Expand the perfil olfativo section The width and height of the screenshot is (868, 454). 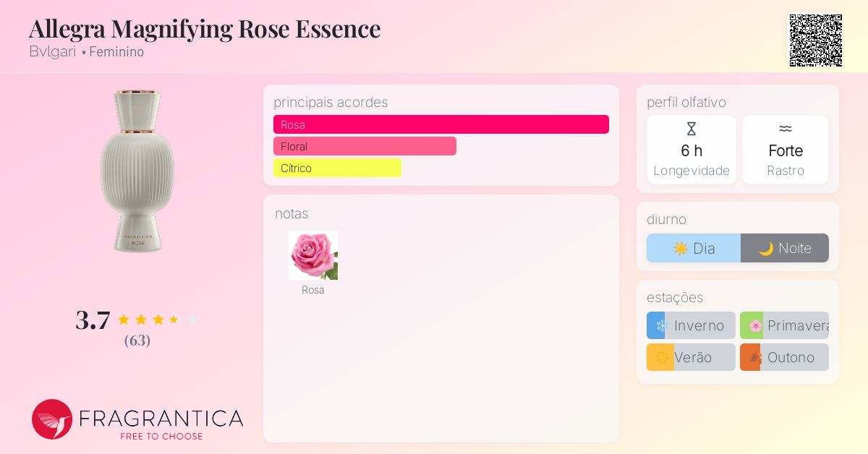[686, 103]
